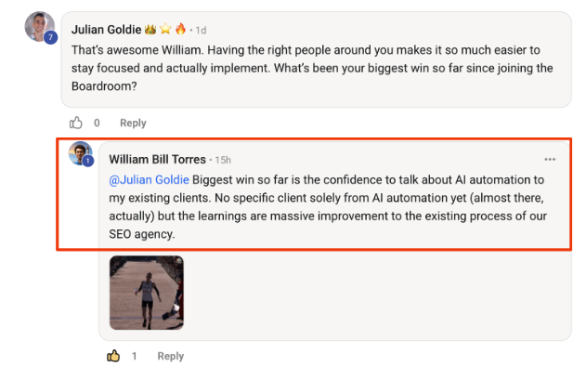586x392 pixels.
Task: Click the star emoji beside Julian Goldie
Action: 164,30
